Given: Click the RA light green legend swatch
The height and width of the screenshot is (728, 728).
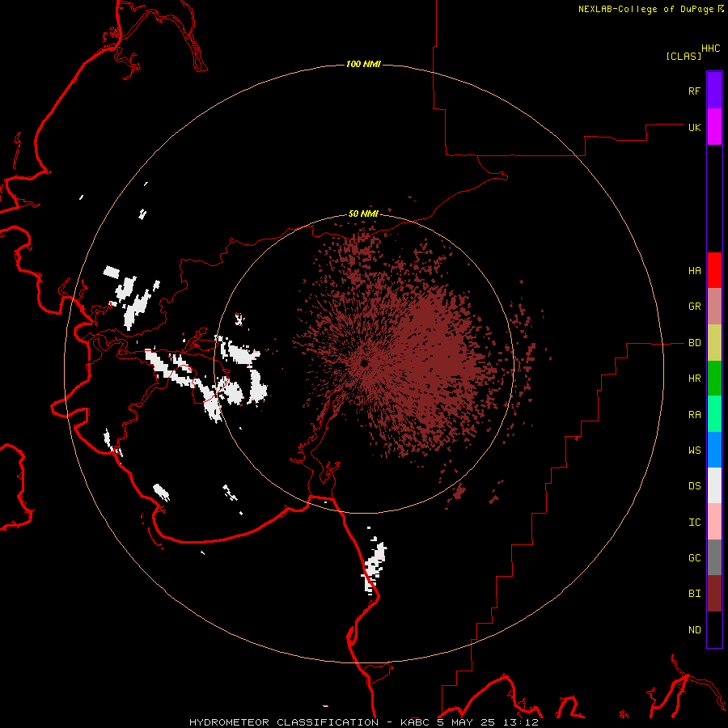Looking at the screenshot, I should (x=714, y=414).
